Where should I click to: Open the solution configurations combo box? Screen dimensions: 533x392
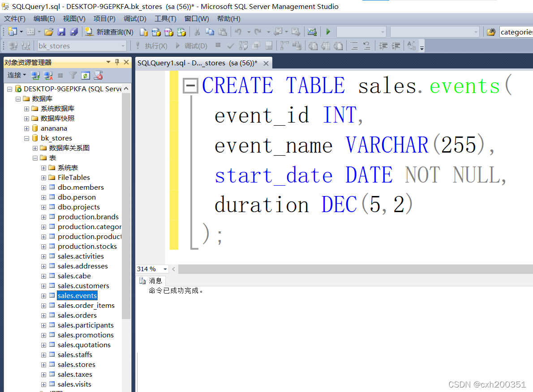click(361, 32)
